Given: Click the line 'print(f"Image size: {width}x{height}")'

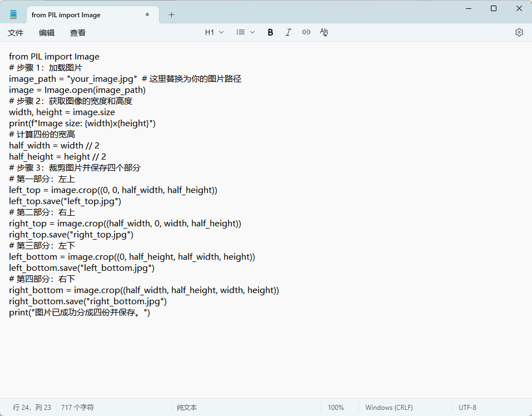Looking at the screenshot, I should [82, 123].
